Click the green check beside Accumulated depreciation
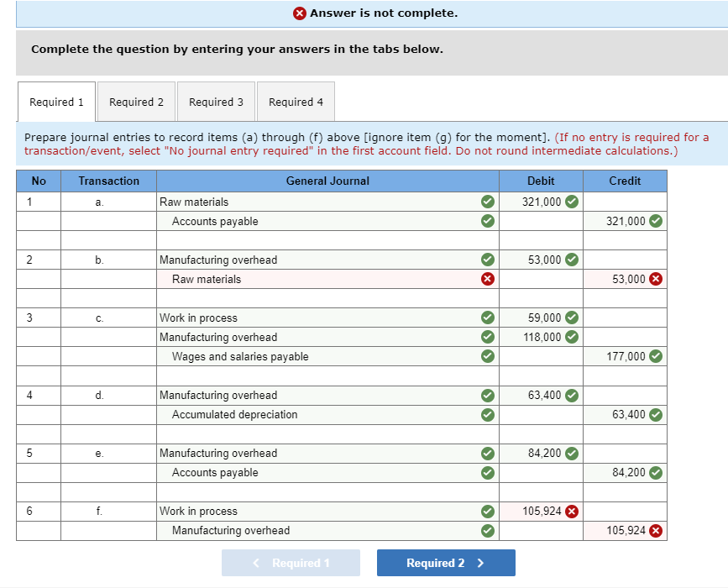This screenshot has height=588, width=728. [x=487, y=414]
